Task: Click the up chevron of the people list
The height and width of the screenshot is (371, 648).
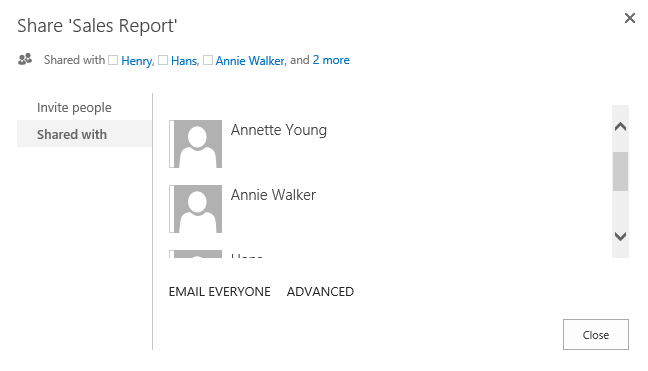Action: pos(620,127)
